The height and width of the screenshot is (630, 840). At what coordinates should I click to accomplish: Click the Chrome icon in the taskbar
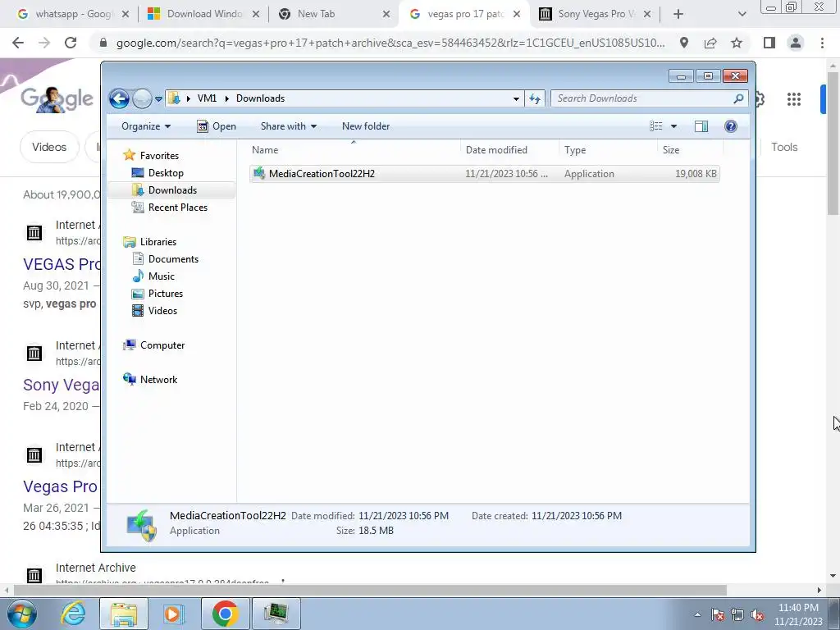pyautogui.click(x=225, y=614)
